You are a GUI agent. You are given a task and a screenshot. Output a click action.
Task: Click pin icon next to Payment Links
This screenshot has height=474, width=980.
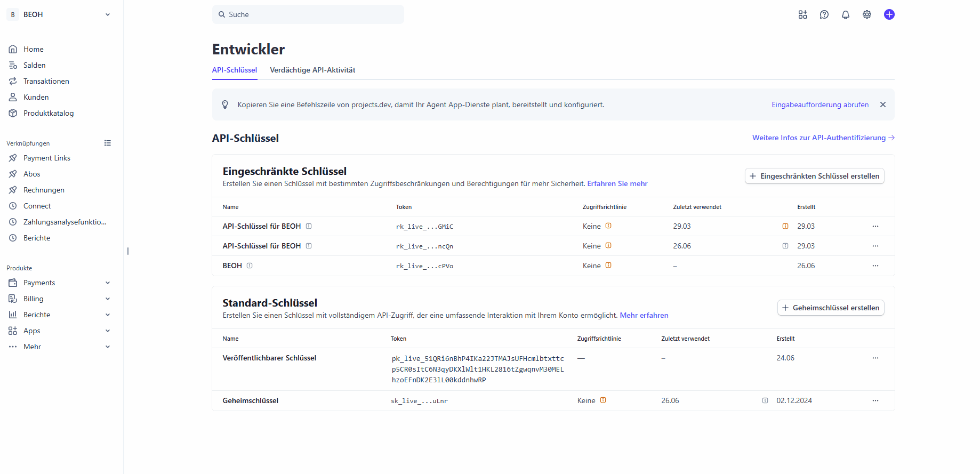pyautogui.click(x=13, y=158)
